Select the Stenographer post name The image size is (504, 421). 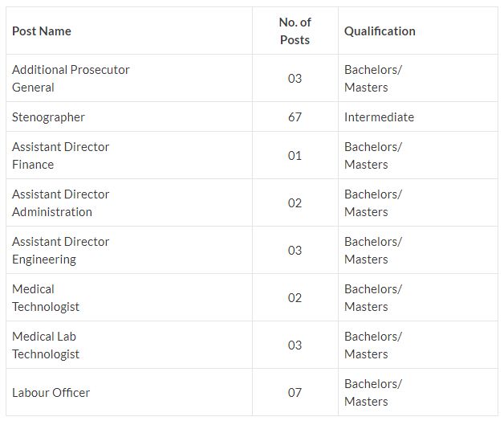tap(48, 117)
